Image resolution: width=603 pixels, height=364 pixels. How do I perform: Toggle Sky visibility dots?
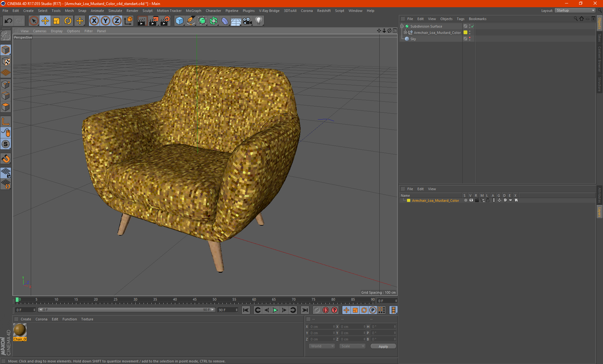(x=470, y=39)
